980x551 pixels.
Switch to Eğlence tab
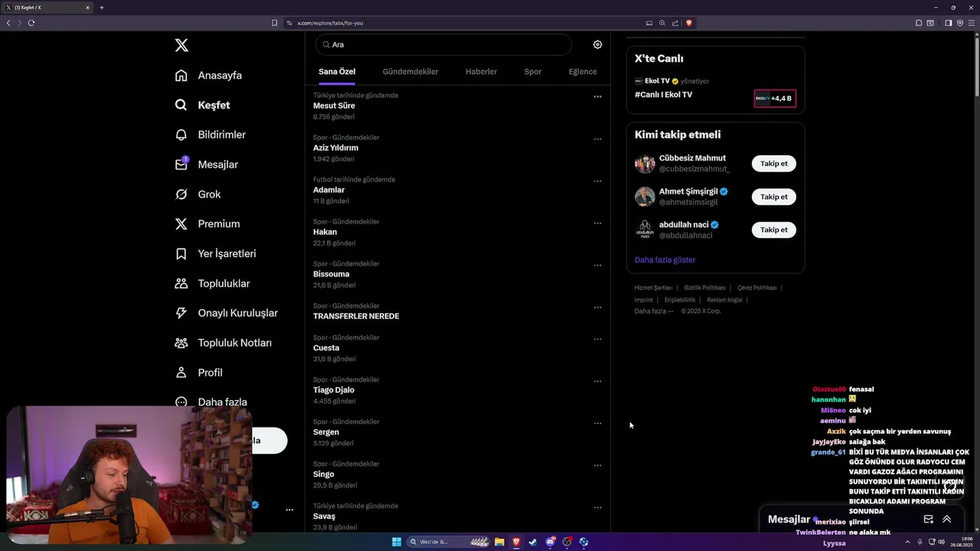click(583, 72)
